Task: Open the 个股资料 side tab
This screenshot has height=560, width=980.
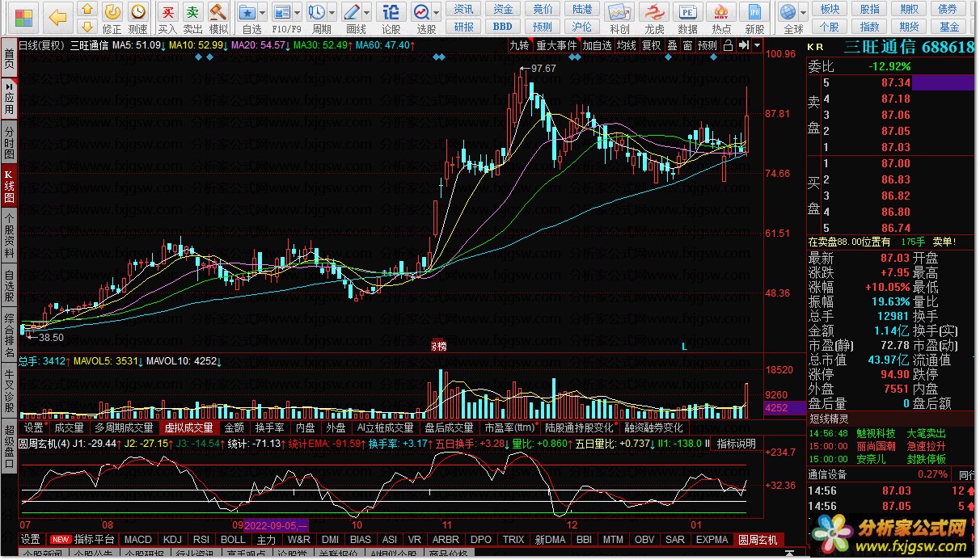Action: point(9,235)
